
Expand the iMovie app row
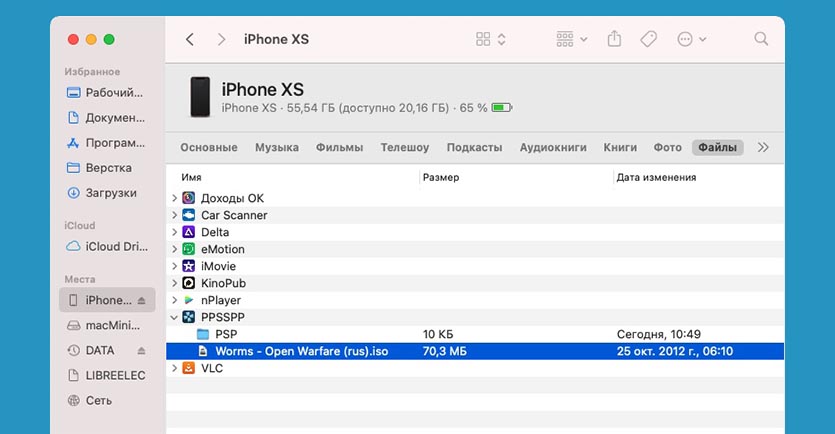click(174, 266)
